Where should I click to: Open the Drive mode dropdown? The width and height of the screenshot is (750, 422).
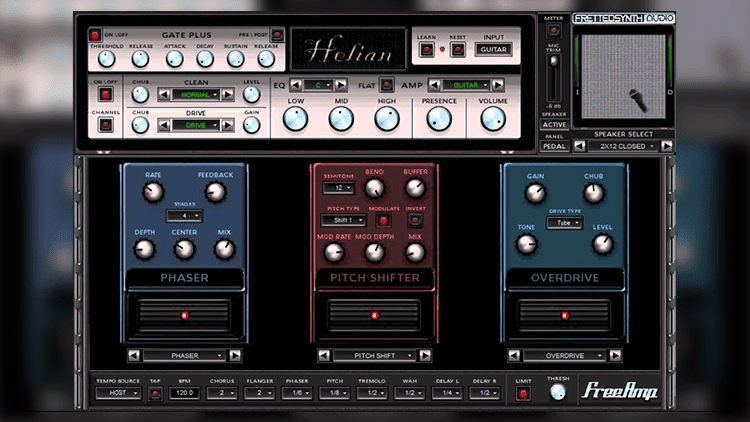point(196,125)
